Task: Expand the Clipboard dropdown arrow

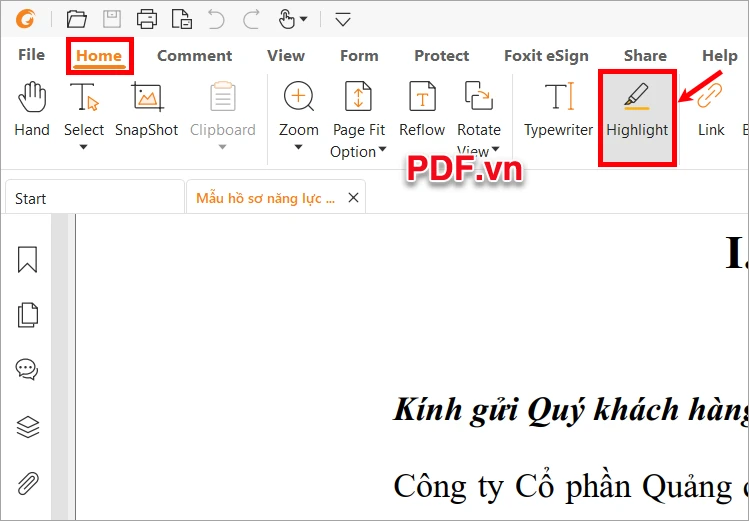Action: [222, 147]
